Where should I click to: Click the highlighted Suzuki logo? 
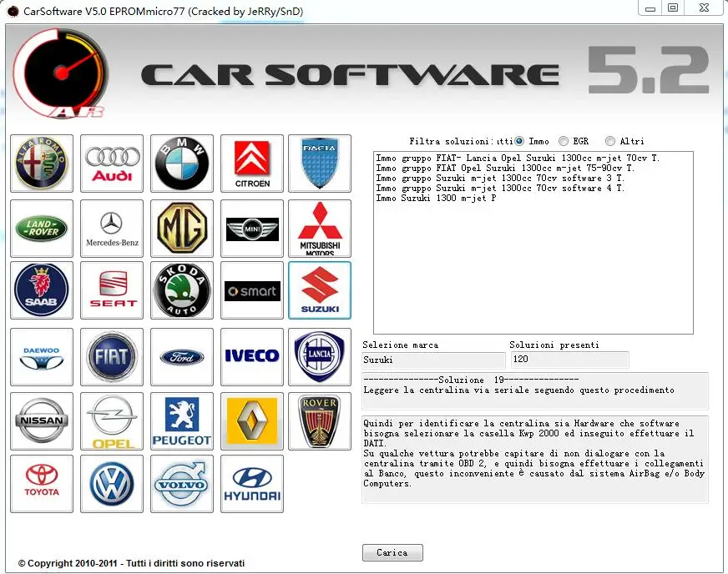coord(320,290)
